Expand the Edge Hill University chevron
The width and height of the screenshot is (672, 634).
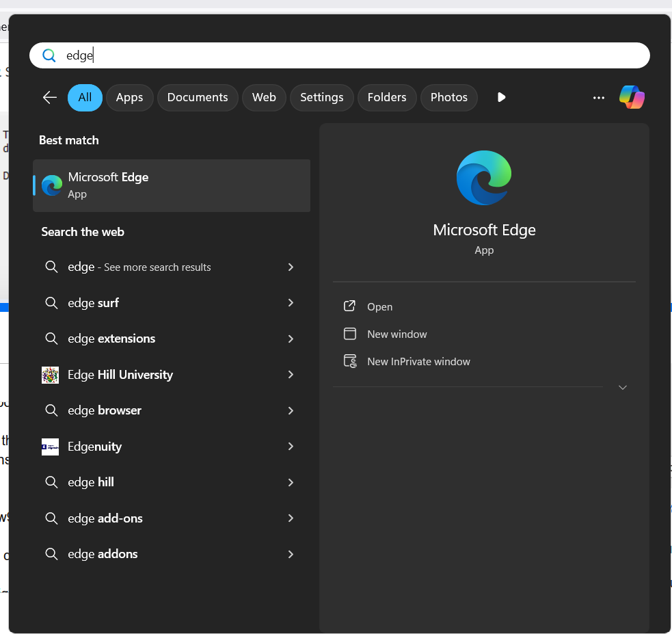(x=291, y=375)
